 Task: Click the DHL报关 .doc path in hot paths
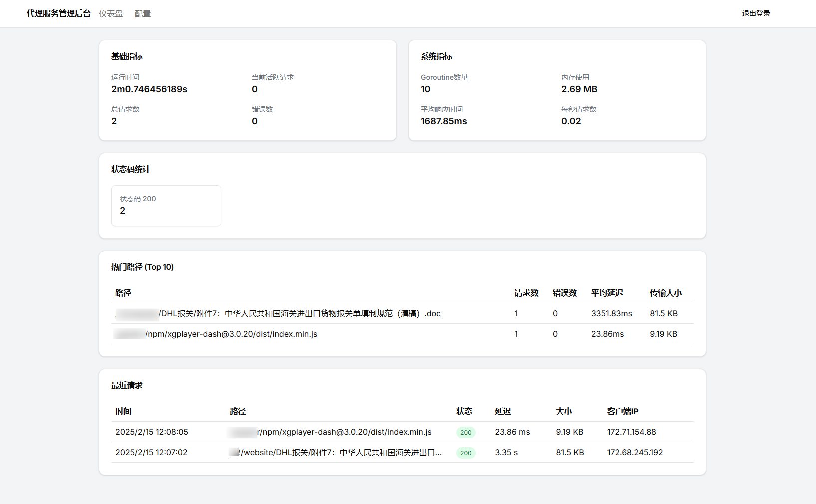(300, 314)
